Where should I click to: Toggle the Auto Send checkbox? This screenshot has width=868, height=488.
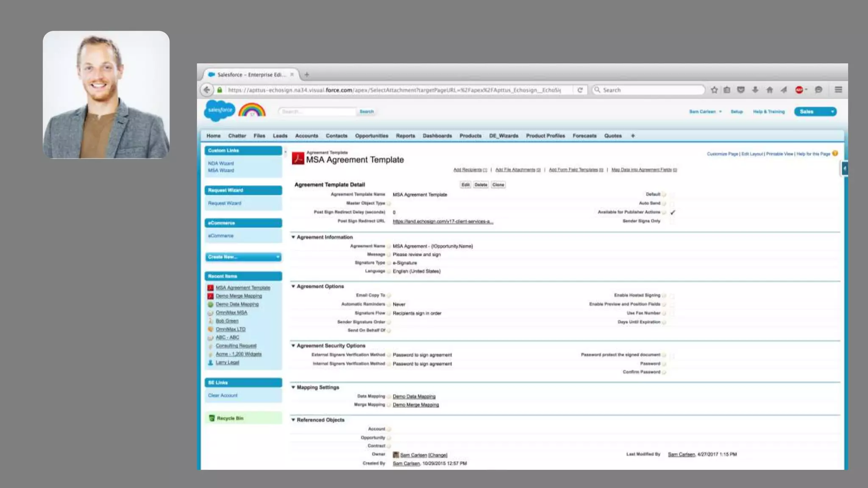(x=672, y=203)
